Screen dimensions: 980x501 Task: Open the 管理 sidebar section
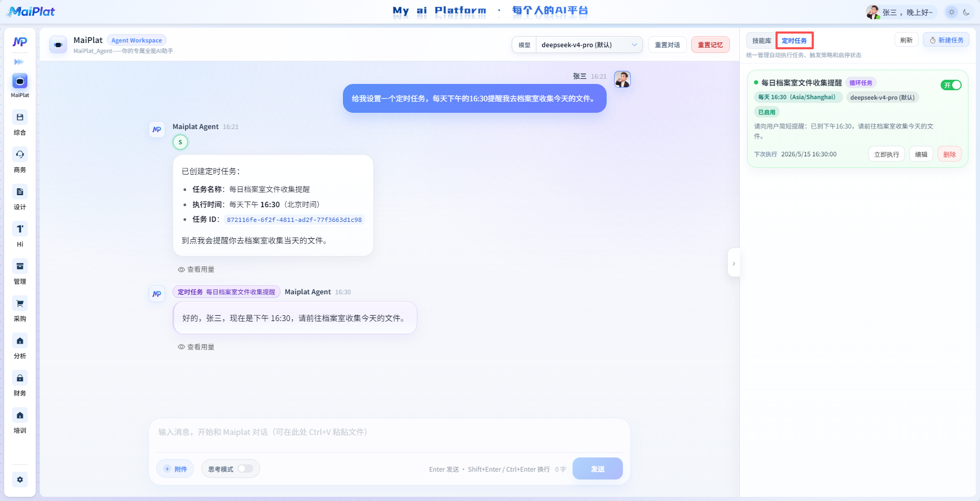click(x=20, y=267)
